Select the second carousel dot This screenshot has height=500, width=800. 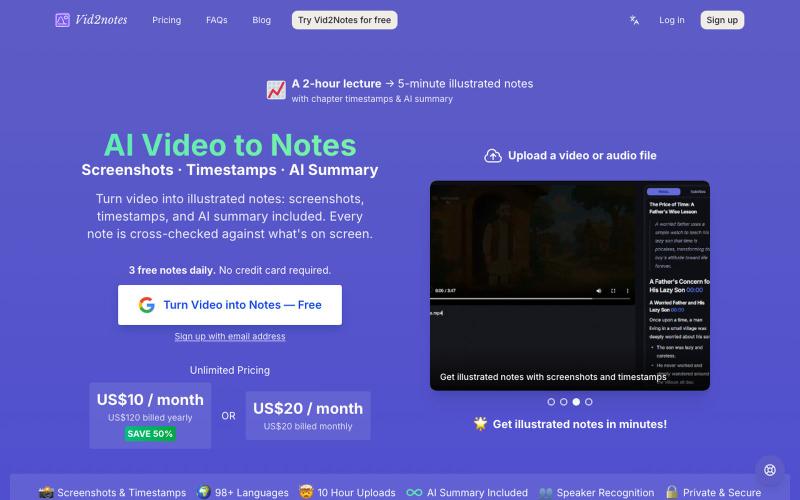coord(563,402)
